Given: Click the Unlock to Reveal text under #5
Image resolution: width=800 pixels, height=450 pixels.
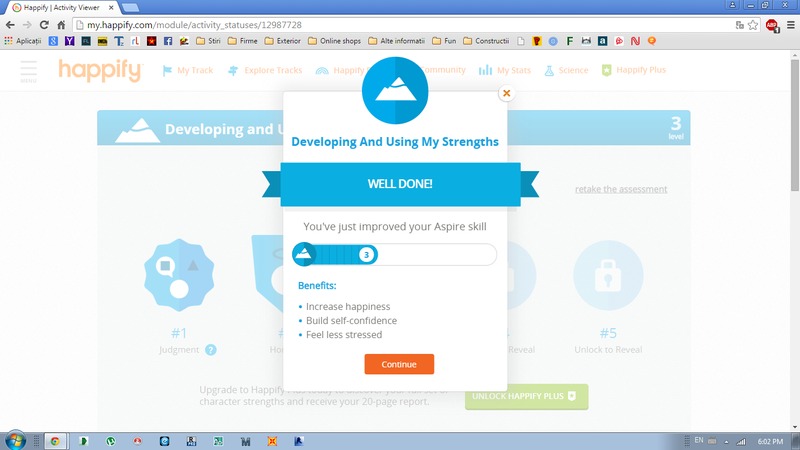Looking at the screenshot, I should click(608, 349).
